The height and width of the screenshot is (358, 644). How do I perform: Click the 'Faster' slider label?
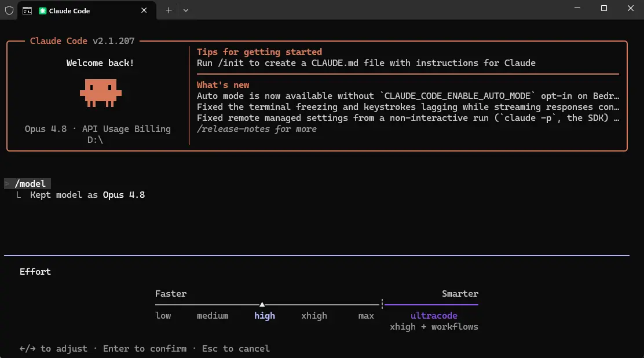click(x=171, y=294)
